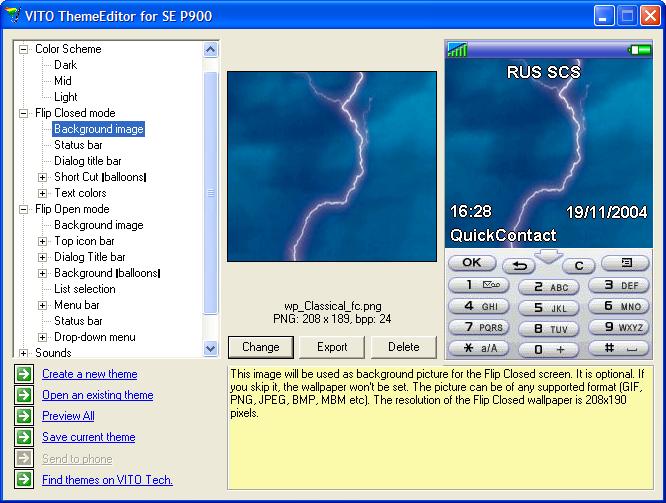The image size is (666, 503).
Task: Click the 1 voicemail key on keypad
Action: coord(479,285)
